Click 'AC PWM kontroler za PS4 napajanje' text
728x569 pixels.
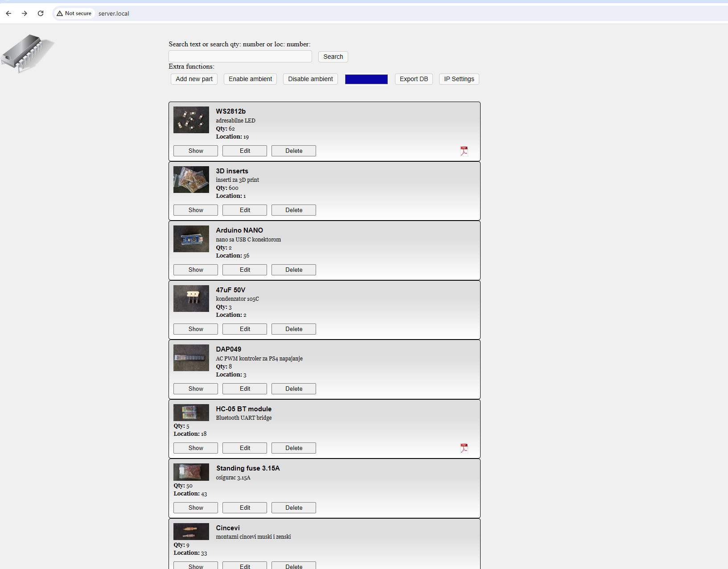click(259, 359)
